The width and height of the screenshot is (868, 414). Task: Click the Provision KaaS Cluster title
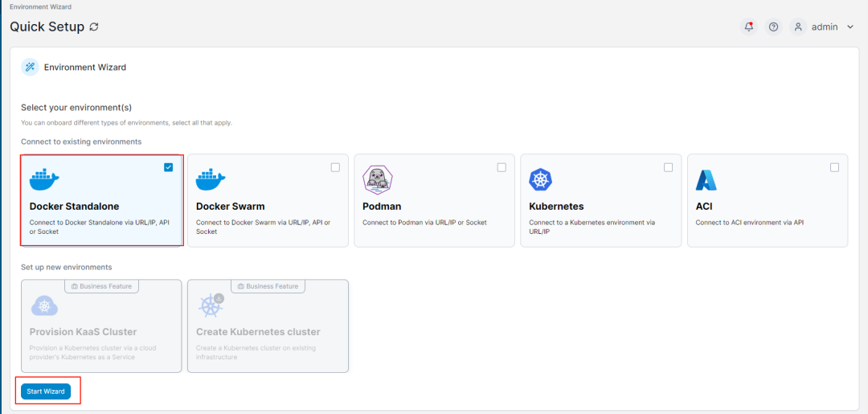[83, 332]
